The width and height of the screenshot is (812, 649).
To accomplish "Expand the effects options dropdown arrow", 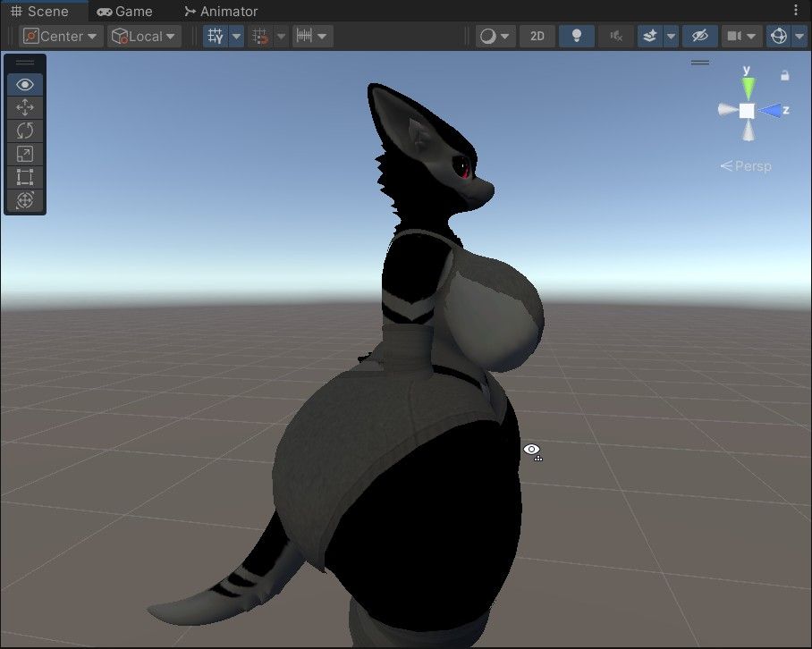I will click(671, 37).
